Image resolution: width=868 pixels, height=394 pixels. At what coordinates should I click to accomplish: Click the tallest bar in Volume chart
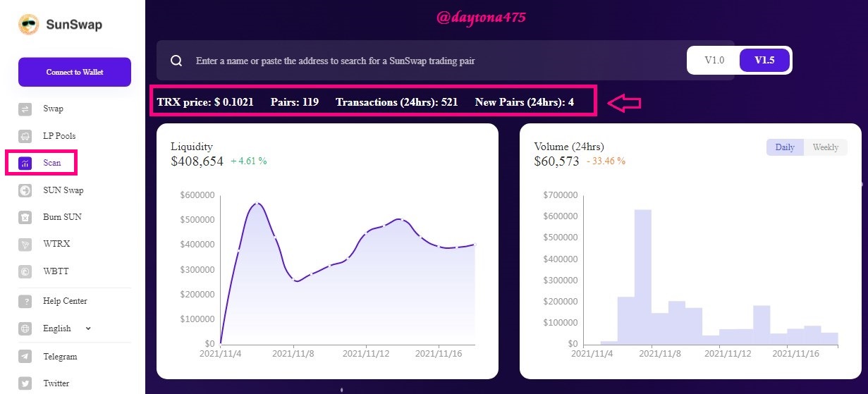(x=642, y=277)
